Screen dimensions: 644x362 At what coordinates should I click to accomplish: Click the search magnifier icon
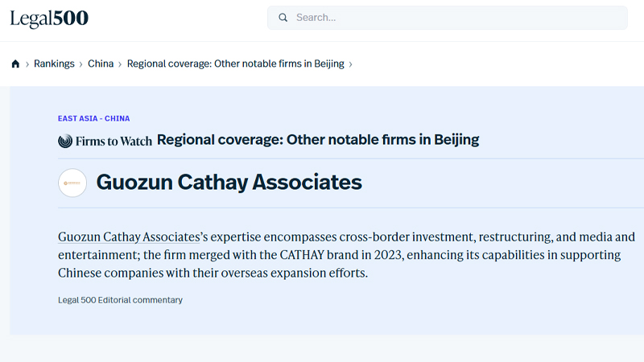(283, 18)
